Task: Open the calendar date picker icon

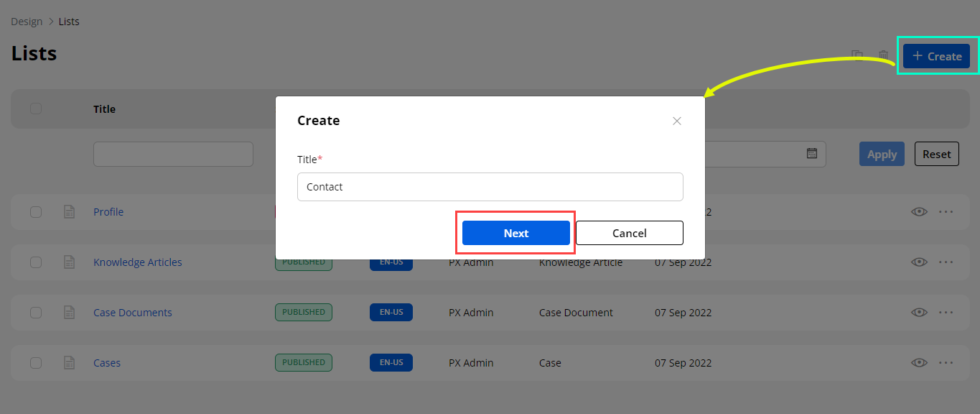Action: tap(812, 154)
